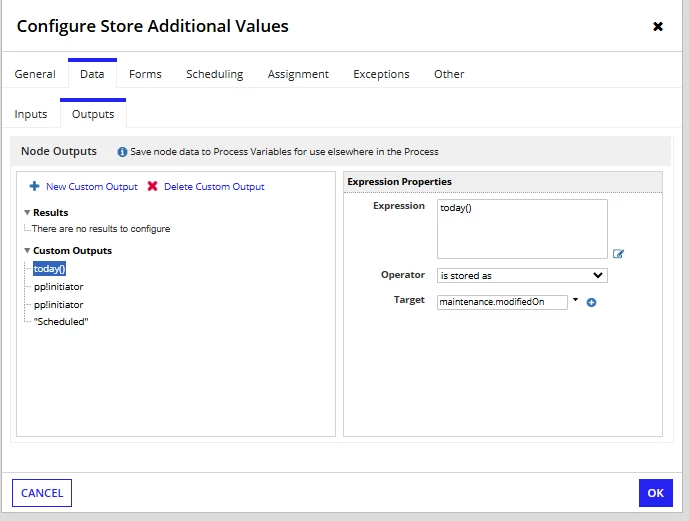Click the Custom Outputs heading label
Screen dimensions: 689x521
[73, 251]
